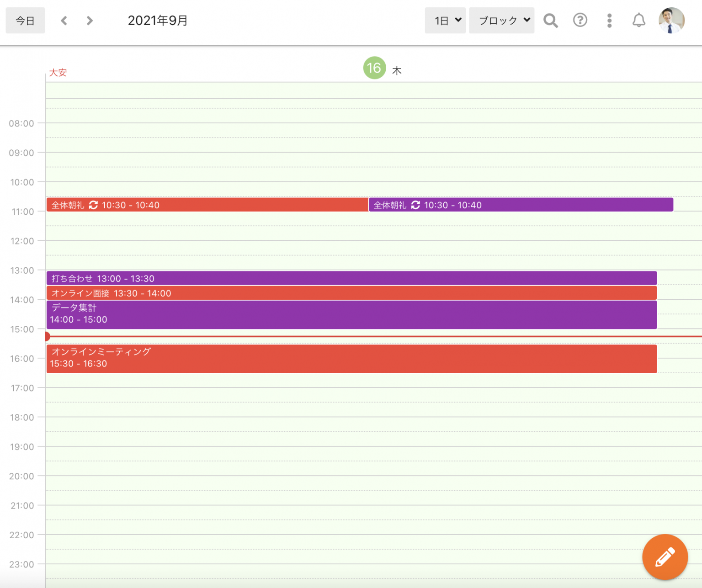Go to next day with right arrow
This screenshot has width=702, height=588.
[90, 21]
